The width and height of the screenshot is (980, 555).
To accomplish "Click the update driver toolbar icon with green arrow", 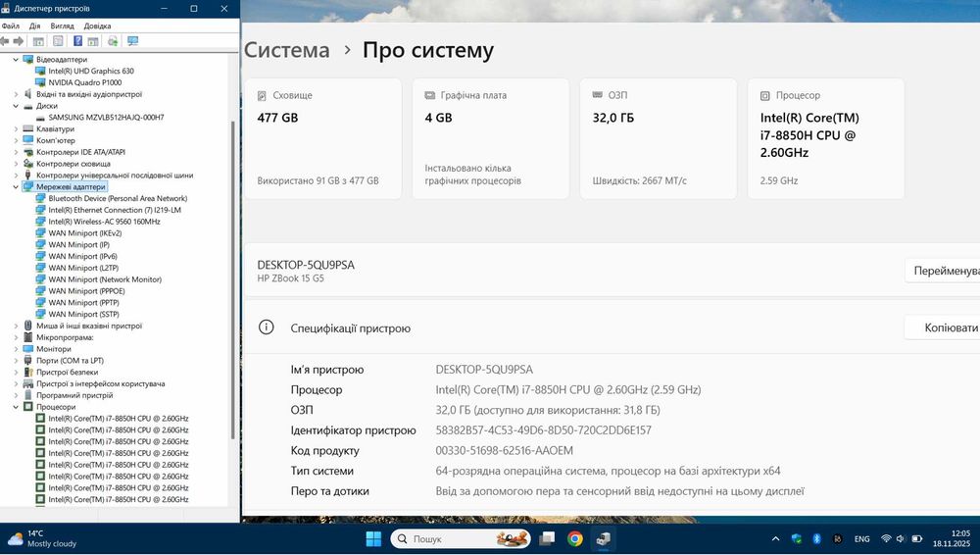I will point(113,41).
